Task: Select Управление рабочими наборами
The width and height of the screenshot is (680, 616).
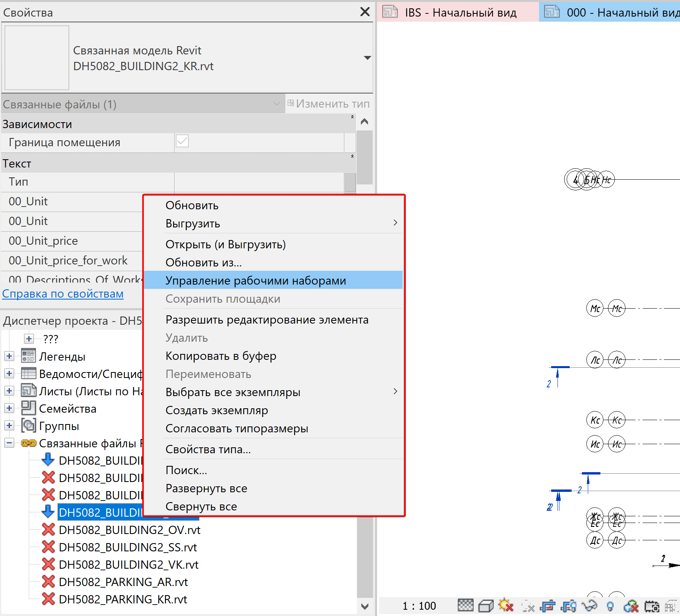Action: [273, 280]
